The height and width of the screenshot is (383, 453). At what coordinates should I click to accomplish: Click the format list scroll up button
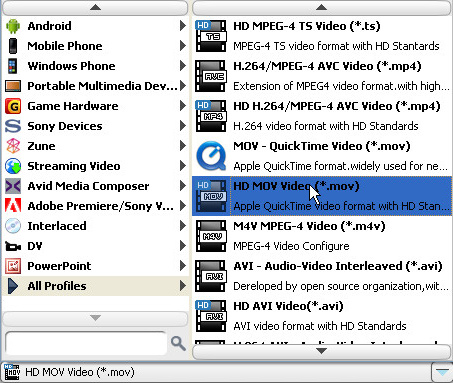coord(321,7)
